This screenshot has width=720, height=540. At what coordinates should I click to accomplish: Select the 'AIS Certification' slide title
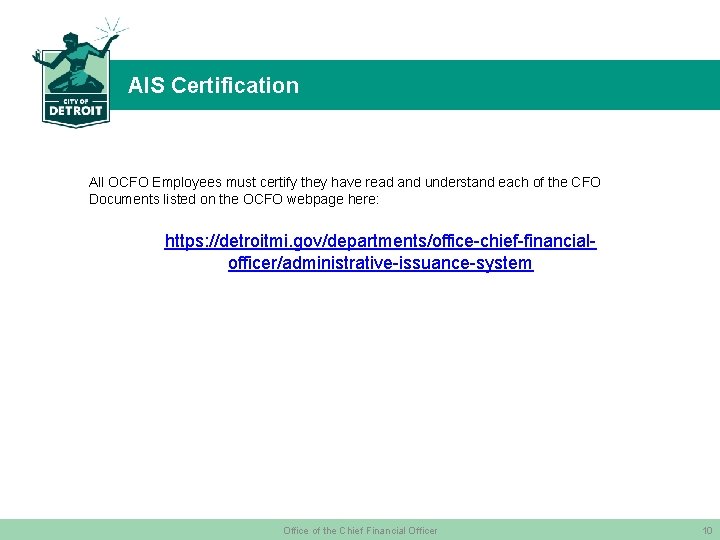[x=213, y=85]
